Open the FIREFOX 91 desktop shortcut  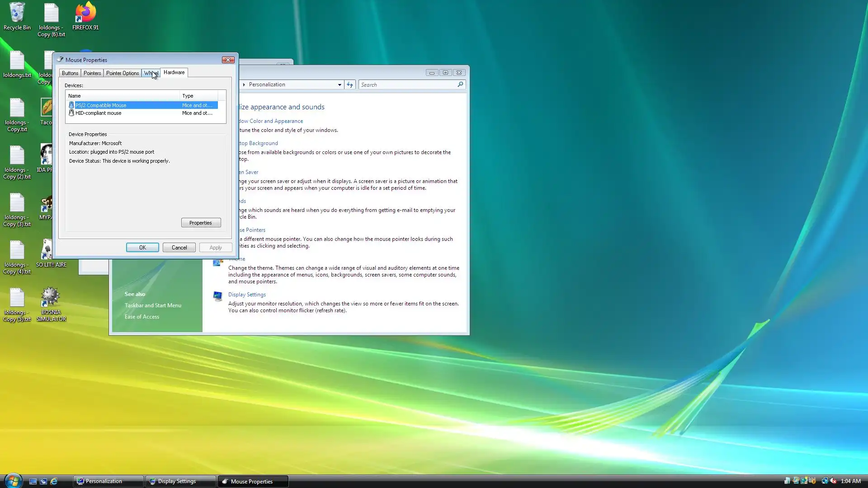click(85, 14)
